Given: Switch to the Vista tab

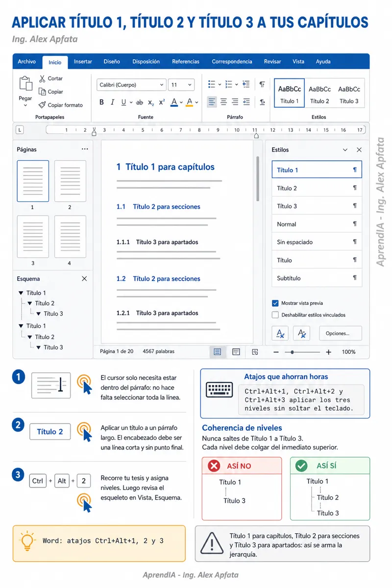Looking at the screenshot, I should coord(298,62).
